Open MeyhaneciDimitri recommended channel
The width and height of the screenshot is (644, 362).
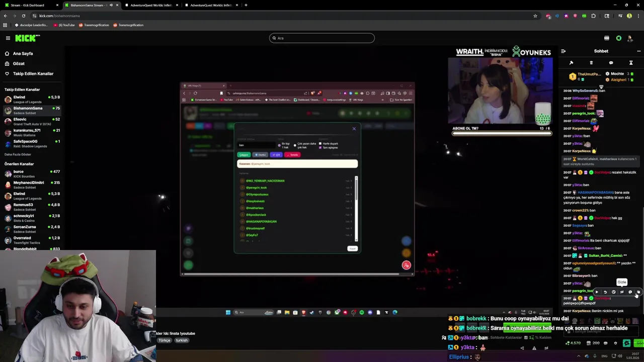[32, 185]
